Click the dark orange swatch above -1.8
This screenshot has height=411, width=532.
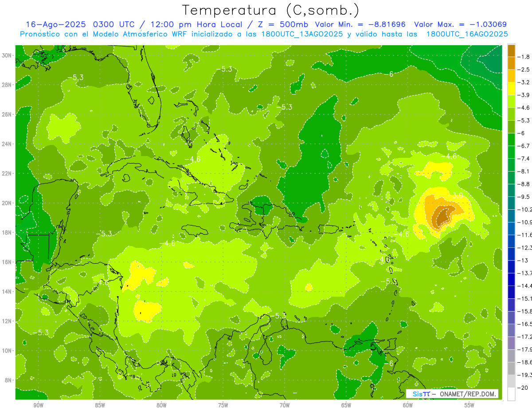pos(511,51)
